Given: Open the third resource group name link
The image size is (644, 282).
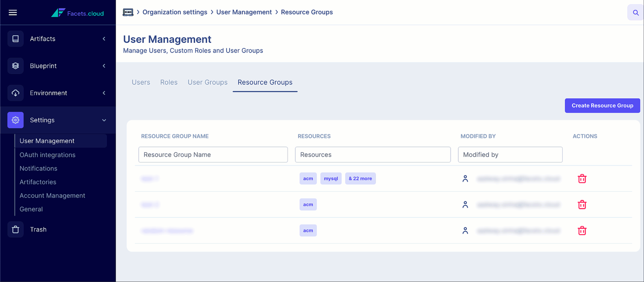Looking at the screenshot, I should click(x=167, y=231).
